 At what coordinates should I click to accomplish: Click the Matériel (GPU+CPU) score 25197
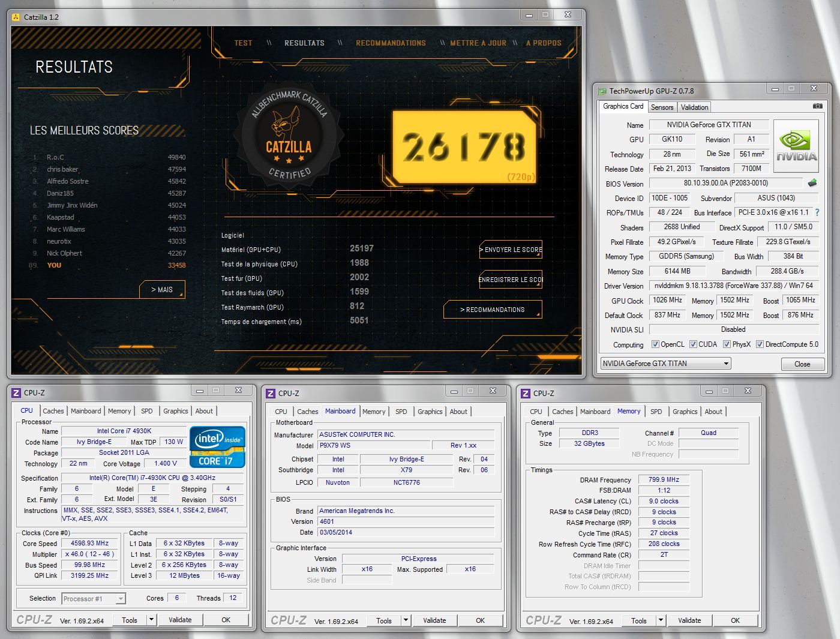[362, 248]
